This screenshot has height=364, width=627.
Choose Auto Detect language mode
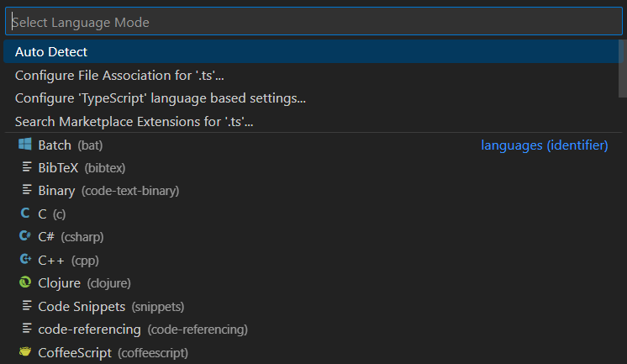(x=51, y=52)
